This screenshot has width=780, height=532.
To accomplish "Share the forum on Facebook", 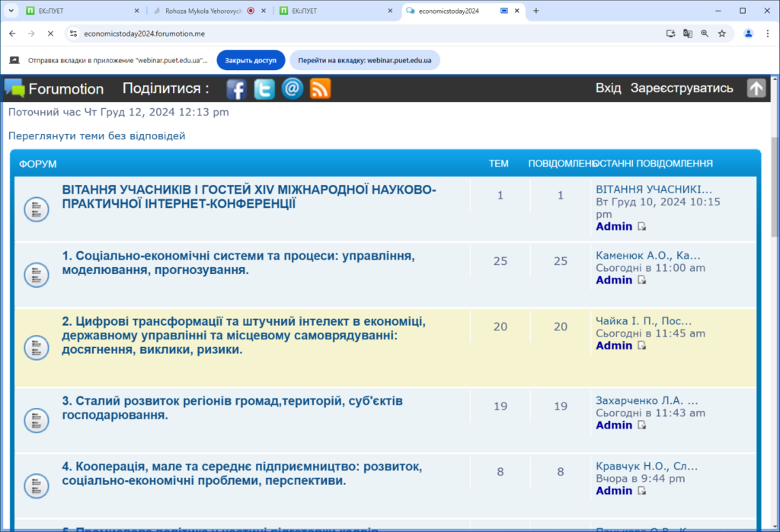I will click(x=237, y=89).
